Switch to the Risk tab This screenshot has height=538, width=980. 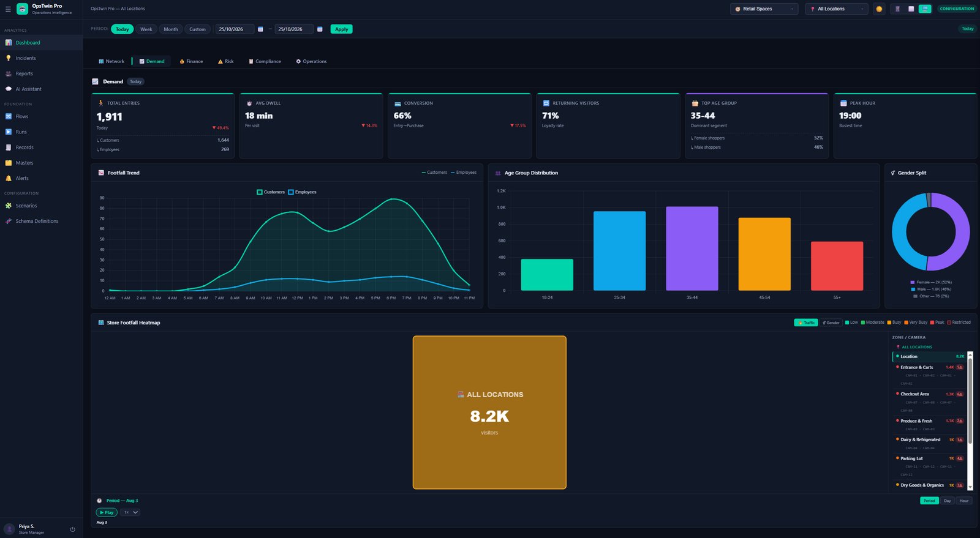pos(225,61)
